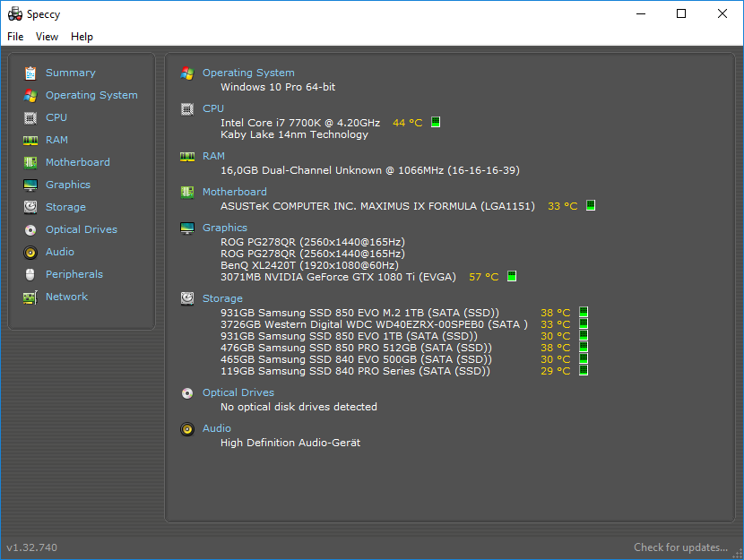Click the Graphics monitor icon in sidebar
This screenshot has width=744, height=560.
coord(30,185)
